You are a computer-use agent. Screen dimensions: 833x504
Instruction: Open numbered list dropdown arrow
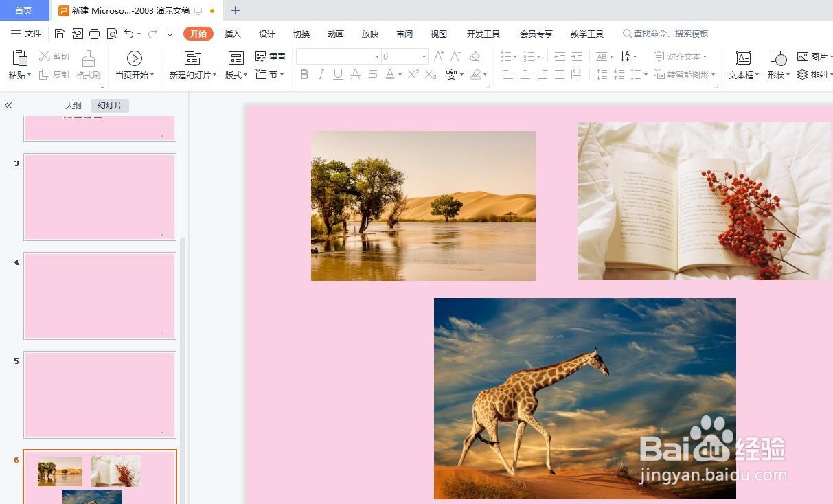click(538, 56)
